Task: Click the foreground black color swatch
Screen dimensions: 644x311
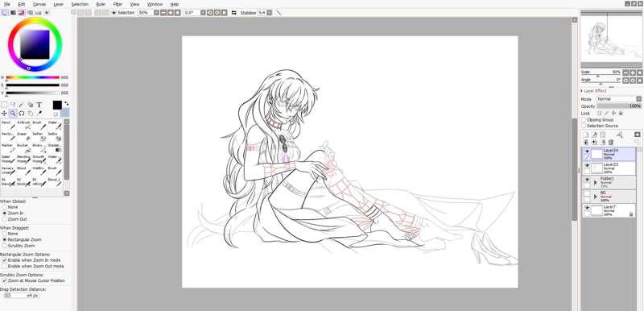Action: tap(57, 106)
